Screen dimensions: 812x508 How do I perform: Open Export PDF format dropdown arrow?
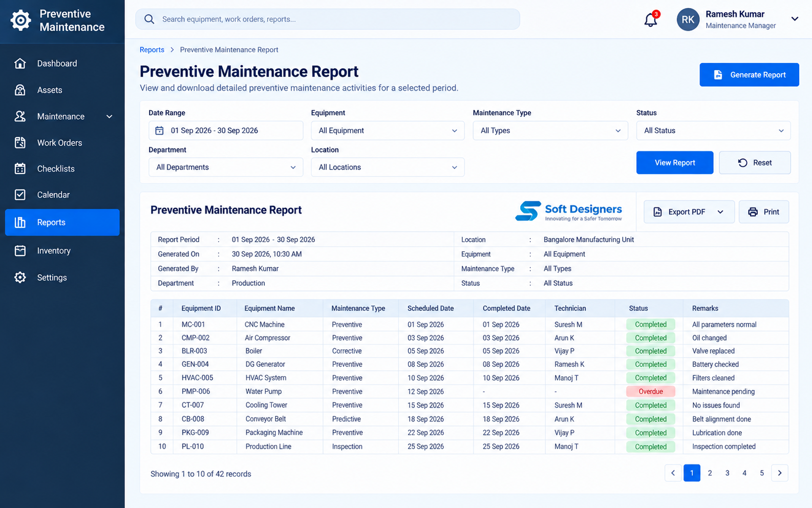(720, 212)
